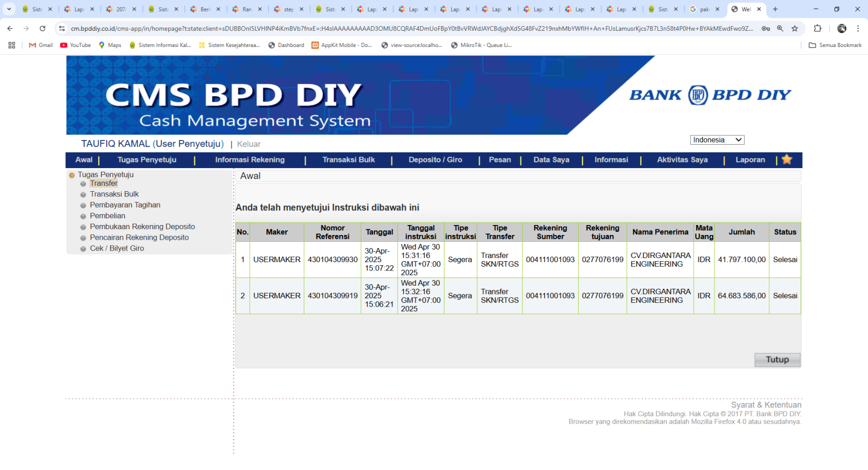
Task: Open the Indonesia language dropdown
Action: click(717, 140)
